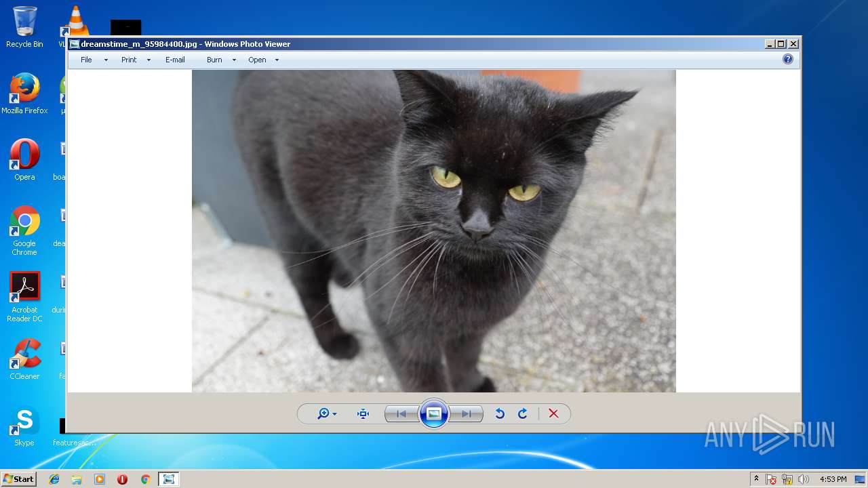Viewport: 868px width, 488px height.
Task: Open Internet Explorer from the taskbar
Action: [54, 479]
